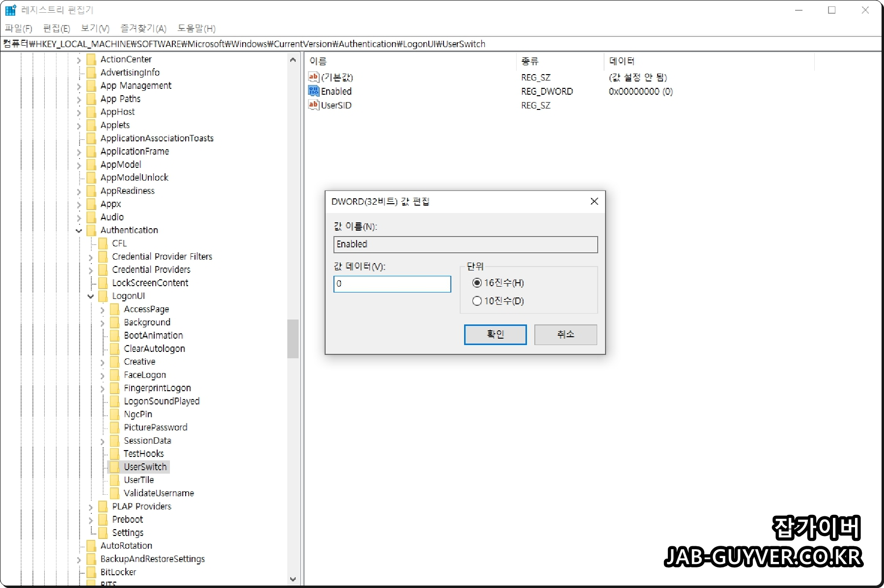884x588 pixels.
Task: Click the ActionCenter folder icon
Action: 91,59
